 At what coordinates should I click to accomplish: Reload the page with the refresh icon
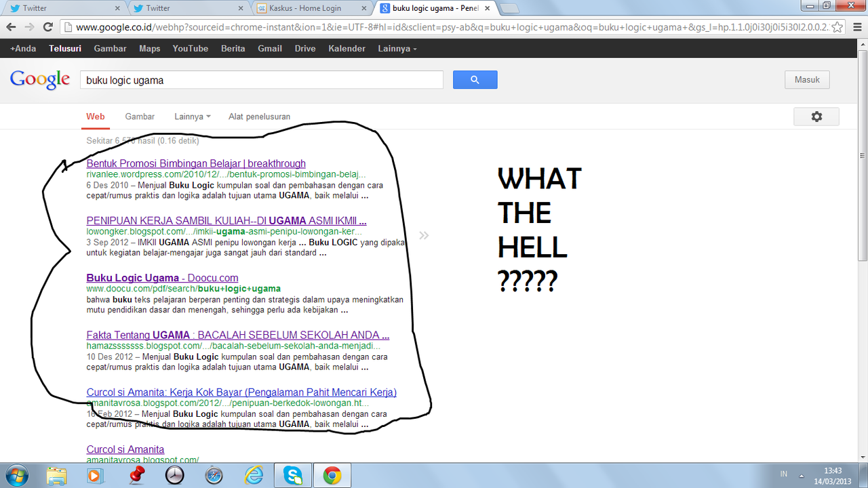tap(48, 27)
